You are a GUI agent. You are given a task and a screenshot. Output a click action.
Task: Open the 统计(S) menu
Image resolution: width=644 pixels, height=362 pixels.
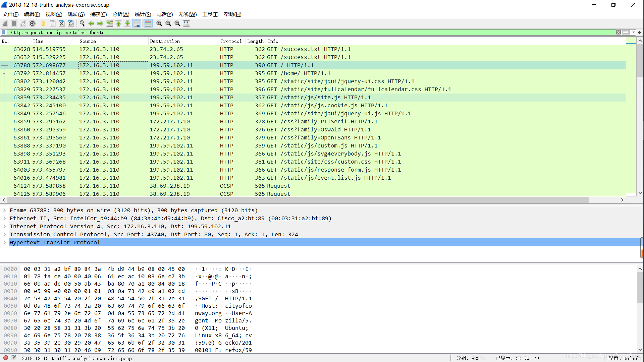(143, 14)
